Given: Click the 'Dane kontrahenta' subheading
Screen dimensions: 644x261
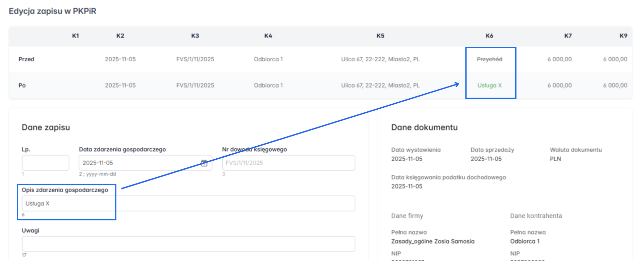Looking at the screenshot, I should coord(536,216).
